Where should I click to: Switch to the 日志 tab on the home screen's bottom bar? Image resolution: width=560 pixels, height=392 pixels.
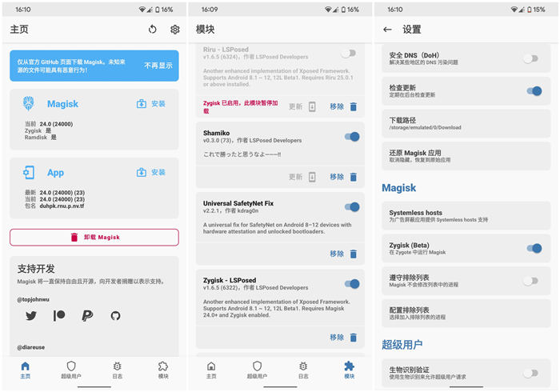(117, 370)
